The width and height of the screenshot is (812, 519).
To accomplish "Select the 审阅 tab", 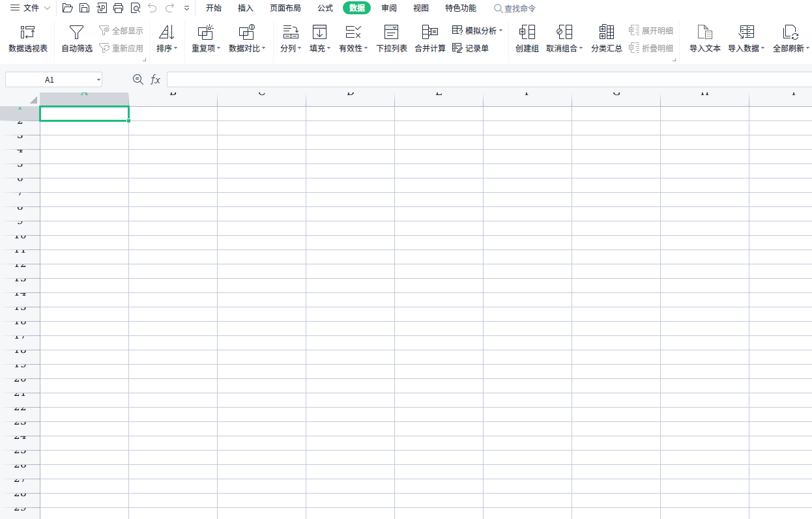I will pos(389,8).
